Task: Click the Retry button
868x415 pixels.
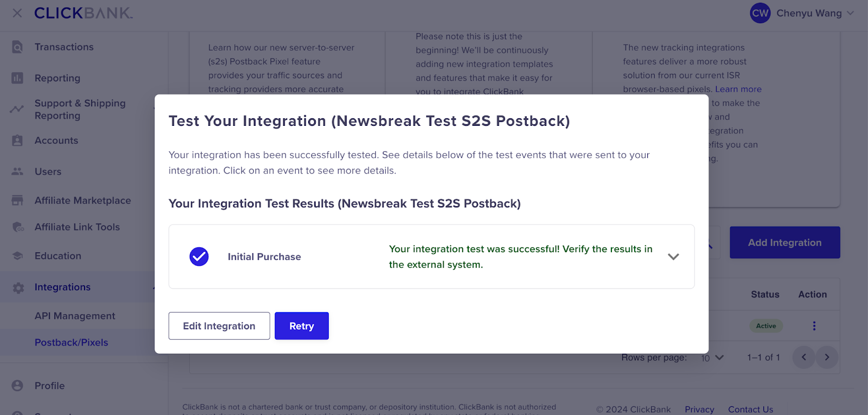Action: pyautogui.click(x=302, y=326)
